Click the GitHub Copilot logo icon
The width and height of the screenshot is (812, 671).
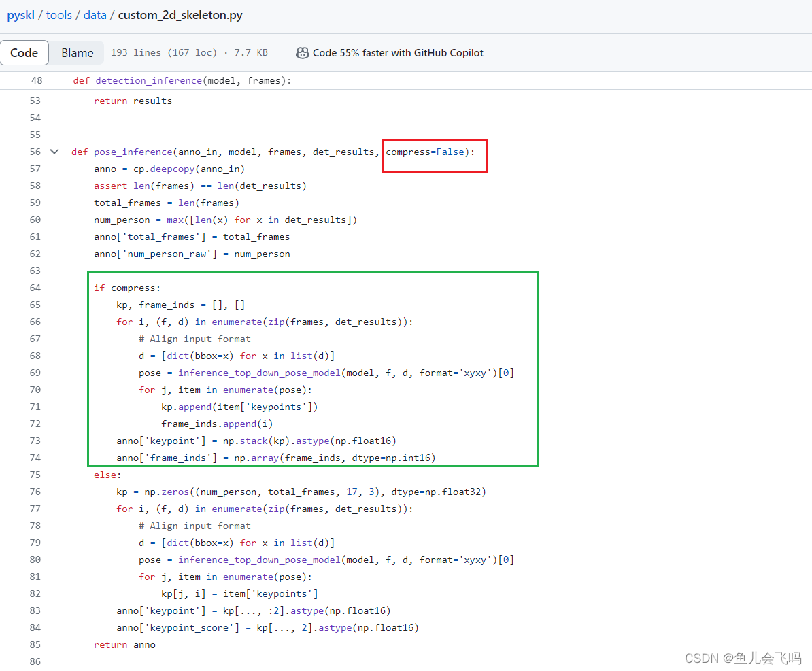click(302, 52)
